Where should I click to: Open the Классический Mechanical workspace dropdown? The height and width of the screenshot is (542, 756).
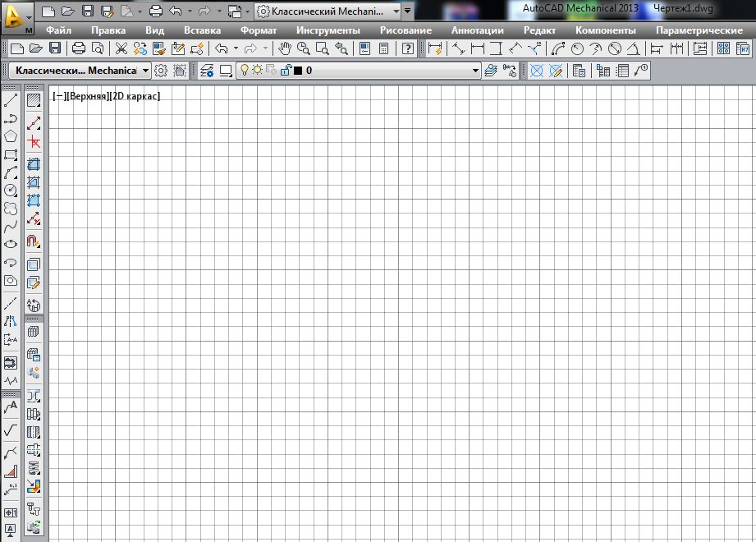(x=144, y=71)
